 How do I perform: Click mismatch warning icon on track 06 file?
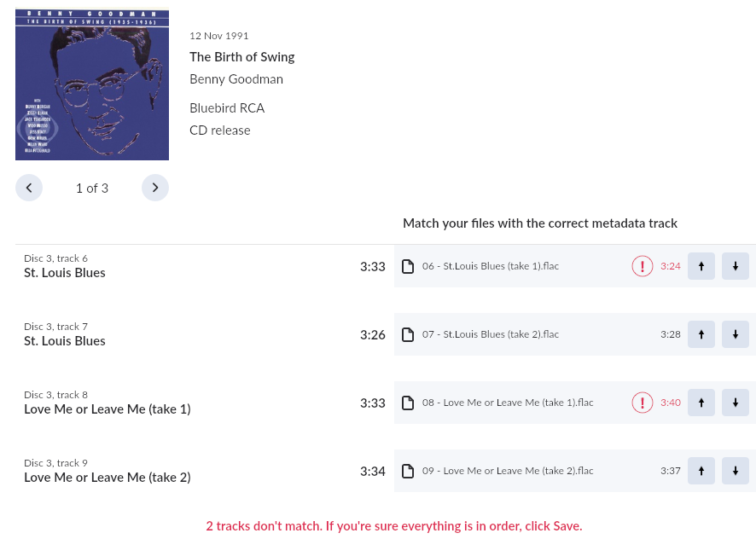pos(643,266)
